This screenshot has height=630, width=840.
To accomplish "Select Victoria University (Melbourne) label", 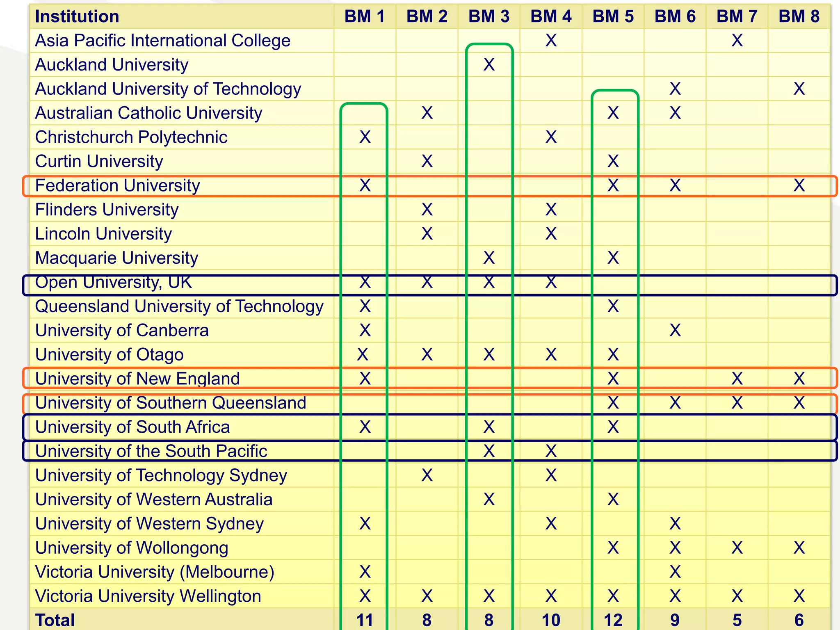I will 155,572.
